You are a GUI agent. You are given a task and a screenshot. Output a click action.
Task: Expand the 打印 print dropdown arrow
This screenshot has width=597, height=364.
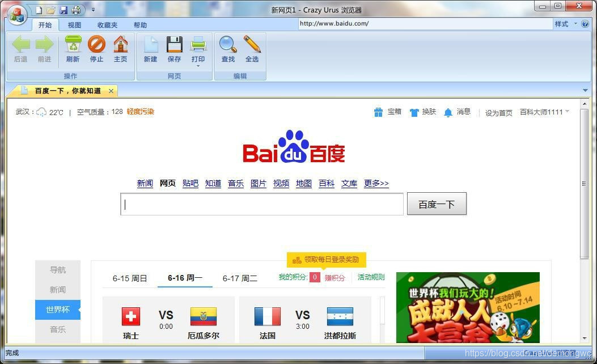click(198, 66)
